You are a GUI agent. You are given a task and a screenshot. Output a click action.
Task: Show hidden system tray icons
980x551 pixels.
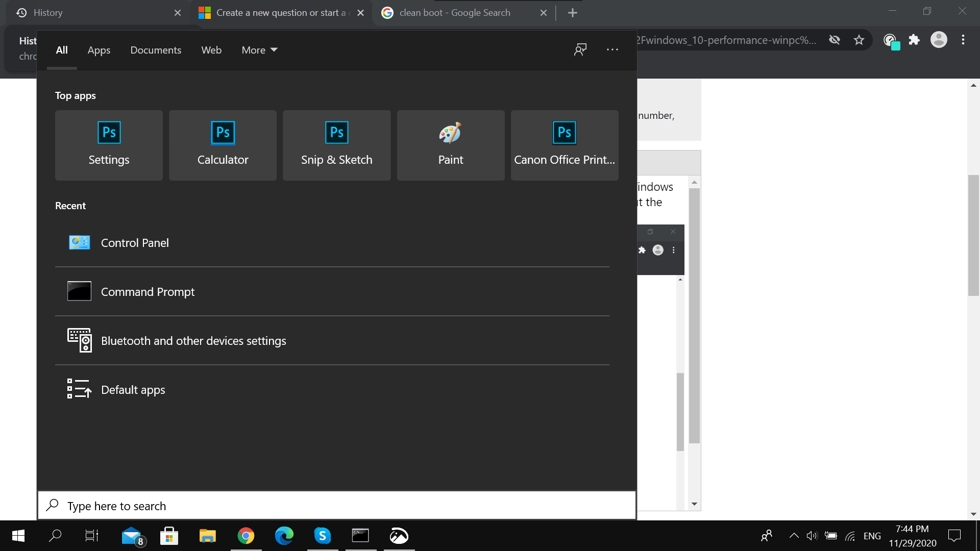(794, 536)
